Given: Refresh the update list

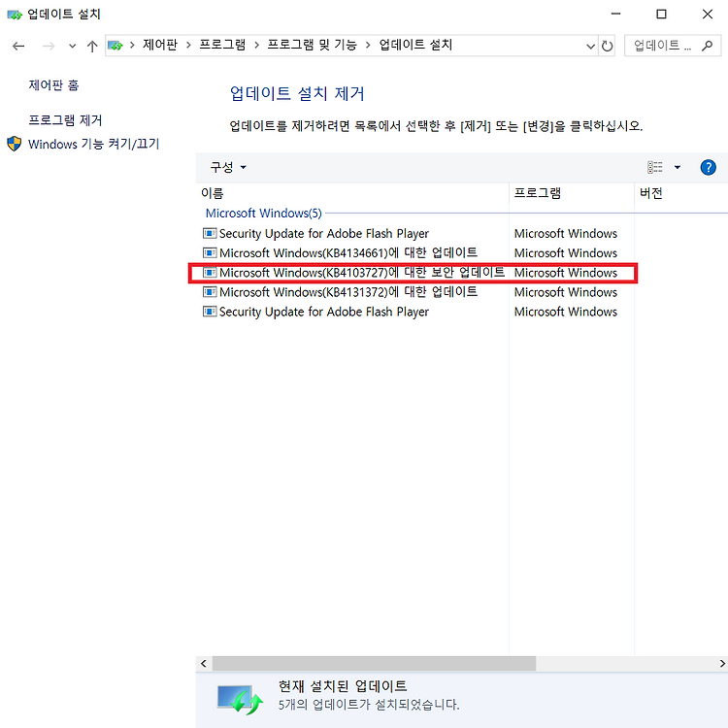Looking at the screenshot, I should [x=607, y=46].
